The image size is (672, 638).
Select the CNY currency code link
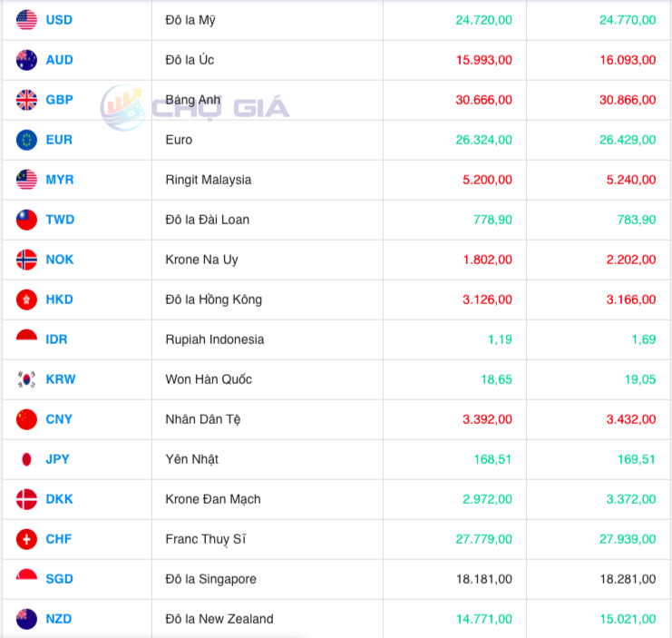pyautogui.click(x=59, y=419)
